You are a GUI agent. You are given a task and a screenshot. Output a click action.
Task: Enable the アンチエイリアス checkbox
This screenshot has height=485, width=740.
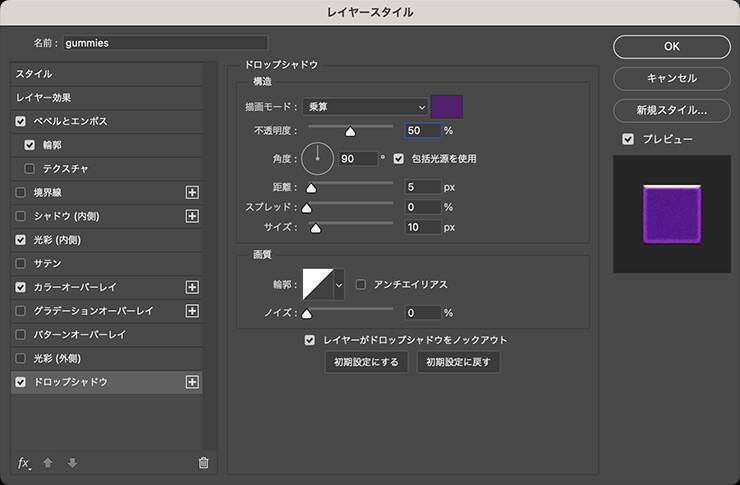(362, 285)
